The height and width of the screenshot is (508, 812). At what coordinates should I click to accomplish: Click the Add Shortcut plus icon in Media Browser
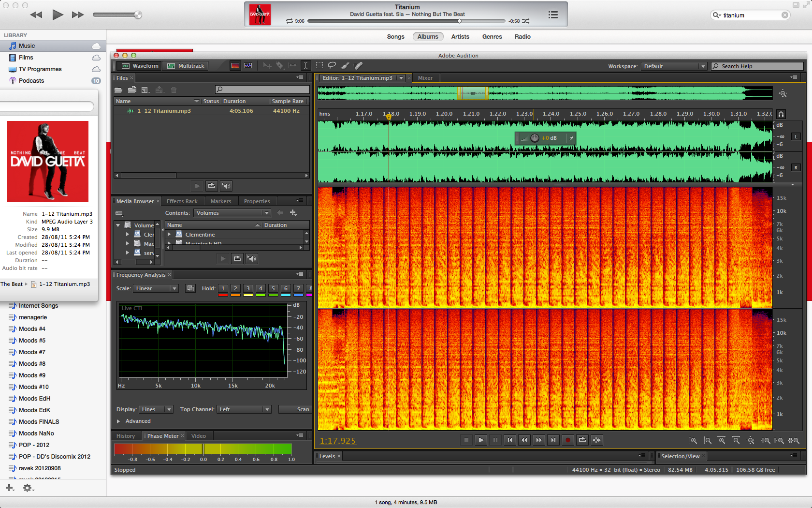point(293,213)
